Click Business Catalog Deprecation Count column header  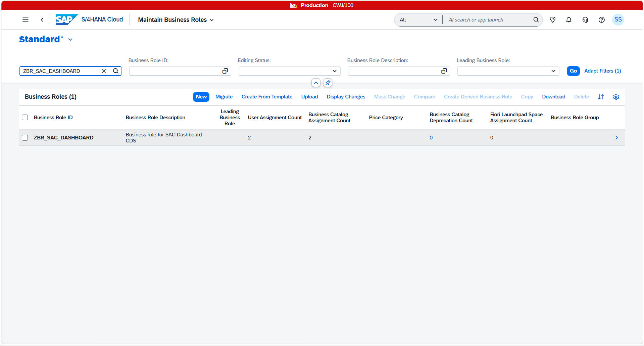(x=451, y=118)
